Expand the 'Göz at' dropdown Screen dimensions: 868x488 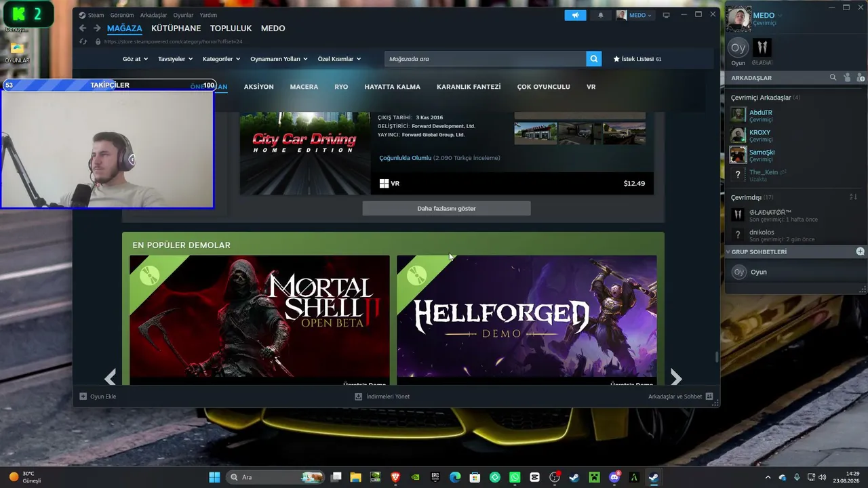click(134, 59)
